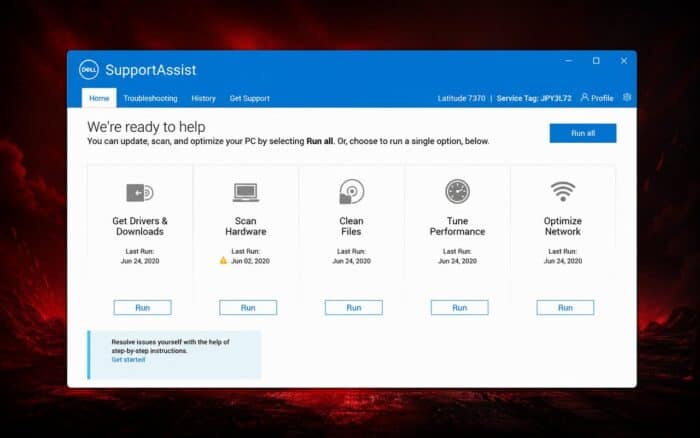Click the Optimize Network wifi icon
Viewport: 700px width, 438px height.
point(562,191)
